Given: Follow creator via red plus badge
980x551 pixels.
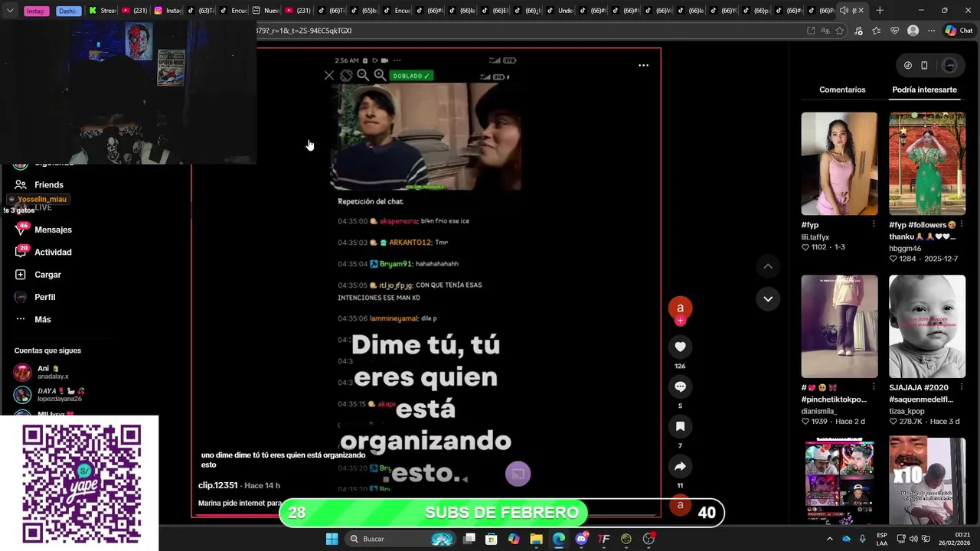Looking at the screenshot, I should pos(680,321).
